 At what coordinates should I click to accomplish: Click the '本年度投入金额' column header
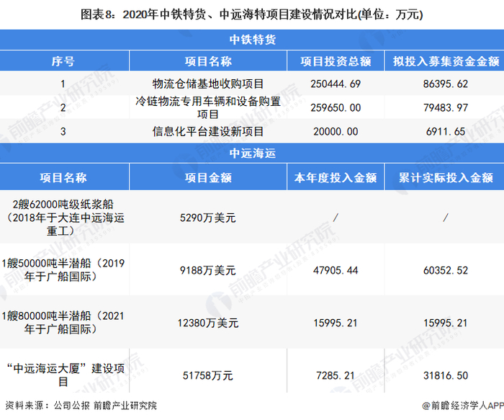pyautogui.click(x=336, y=177)
